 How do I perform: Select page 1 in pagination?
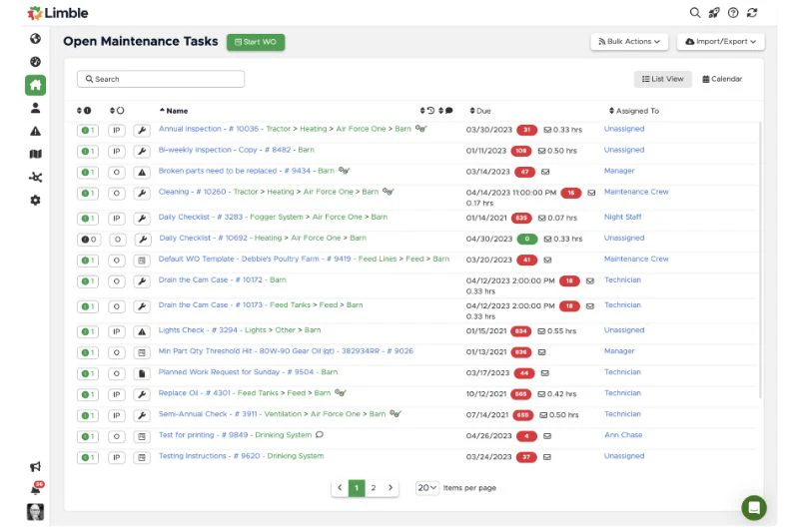point(357,488)
